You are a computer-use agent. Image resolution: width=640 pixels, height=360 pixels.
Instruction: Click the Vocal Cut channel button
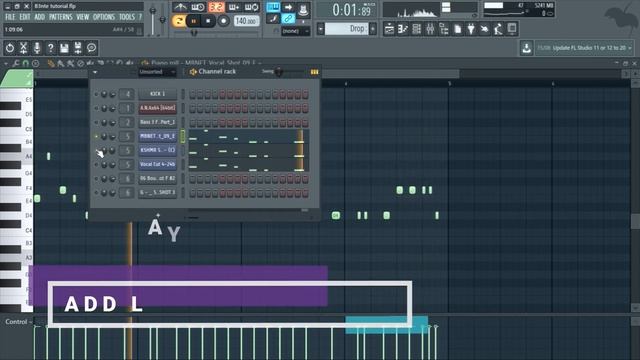158,164
